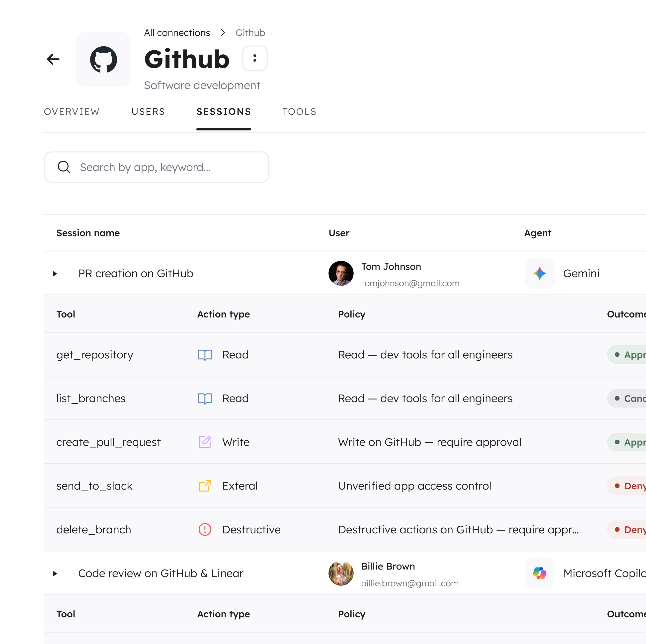The width and height of the screenshot is (646, 644).
Task: Click Billie Brown's avatar photo
Action: tap(341, 573)
